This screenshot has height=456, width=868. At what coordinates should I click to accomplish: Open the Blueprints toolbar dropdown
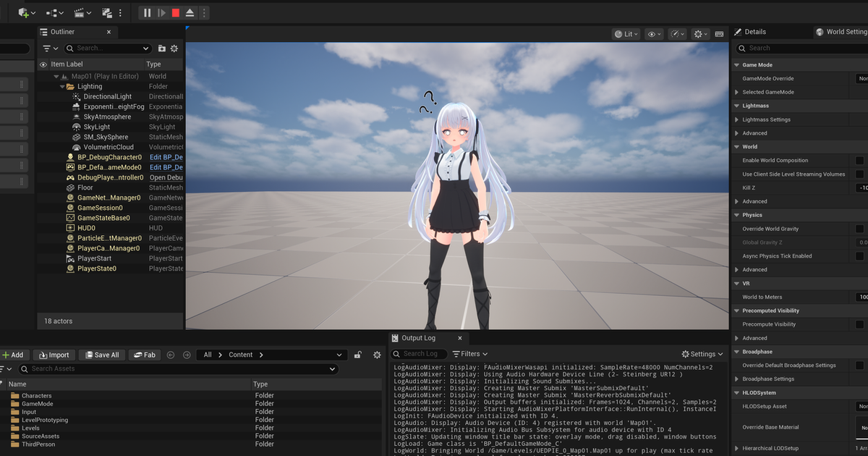(x=55, y=12)
